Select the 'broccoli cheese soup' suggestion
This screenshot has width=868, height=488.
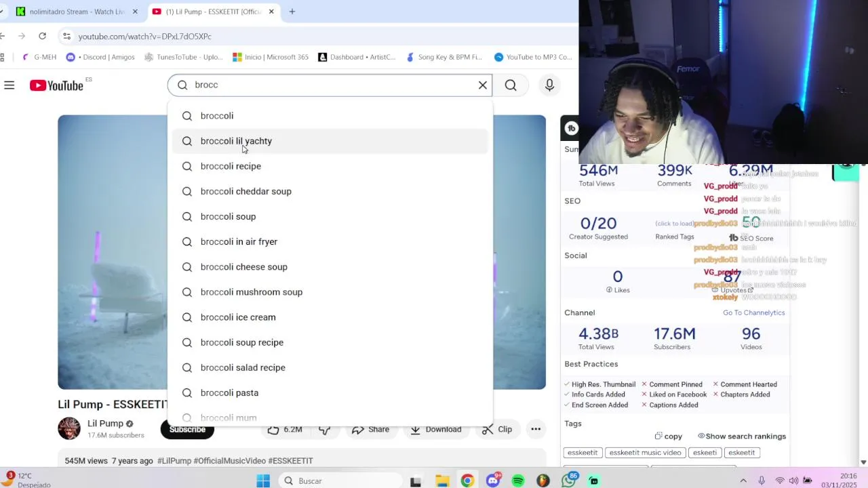point(330,266)
